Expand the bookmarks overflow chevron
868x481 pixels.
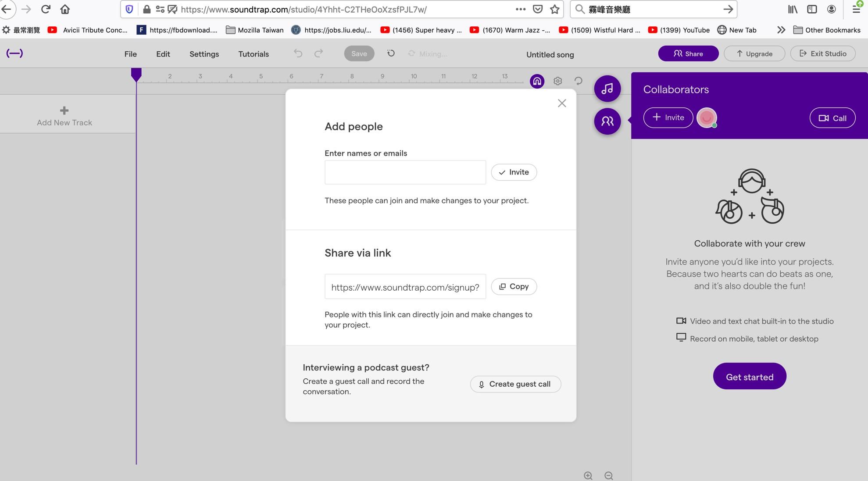tap(781, 30)
